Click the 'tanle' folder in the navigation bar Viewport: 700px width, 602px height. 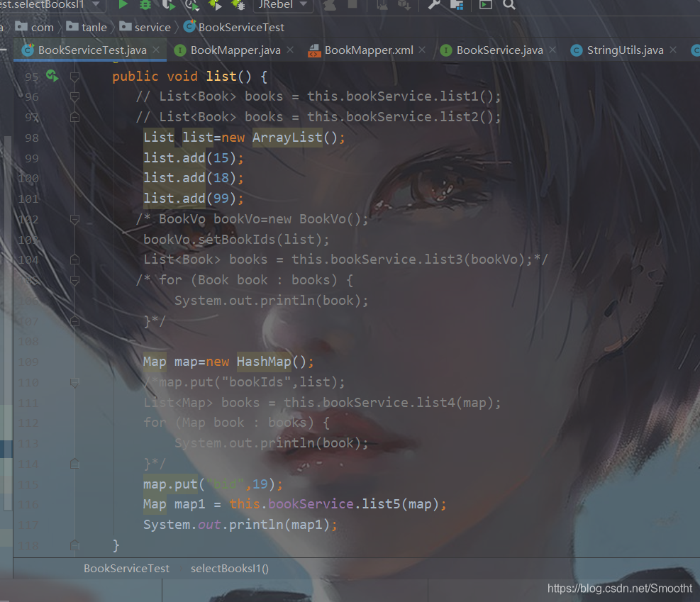tap(87, 27)
